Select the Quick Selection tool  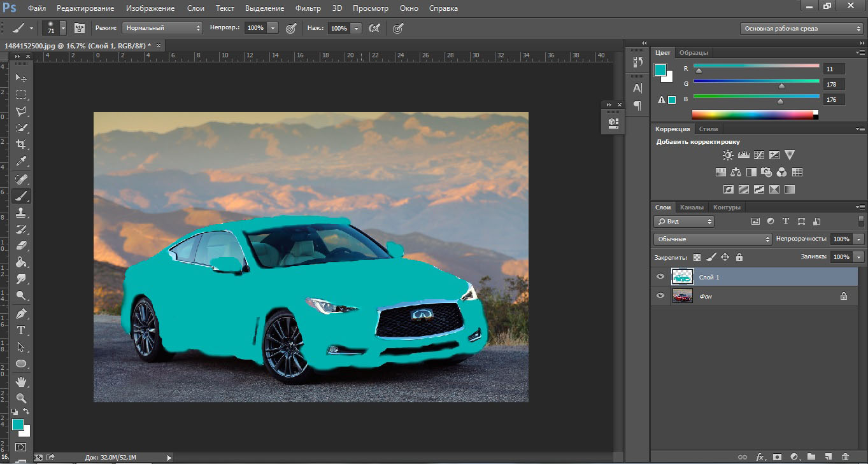(21, 128)
